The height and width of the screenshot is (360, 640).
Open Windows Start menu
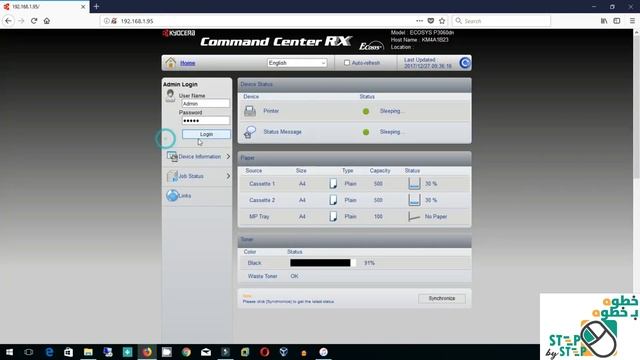(x=9, y=352)
